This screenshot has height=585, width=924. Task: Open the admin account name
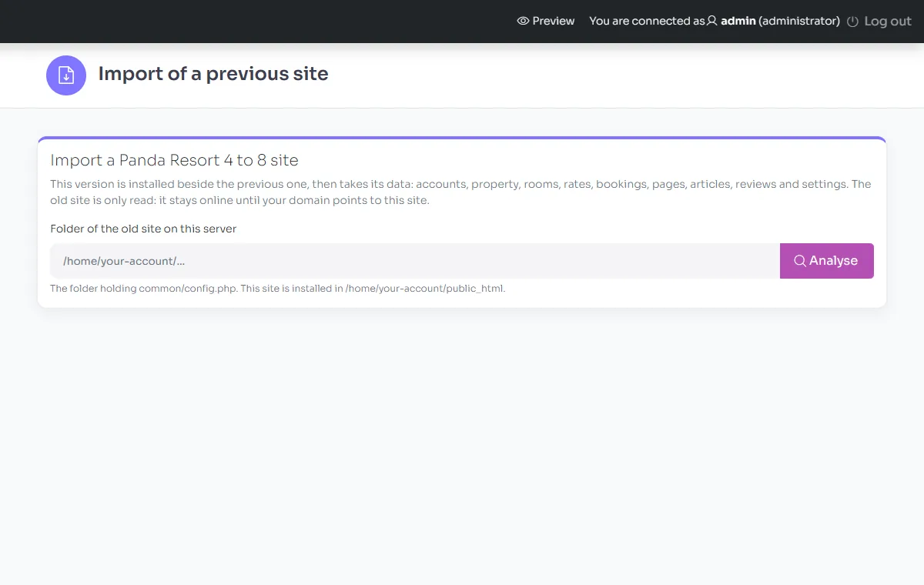(x=738, y=21)
